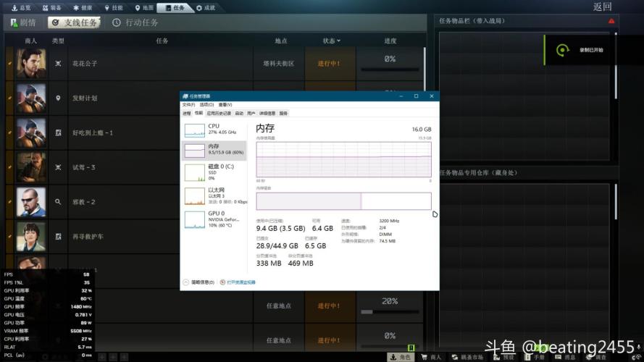The width and height of the screenshot is (644, 362).
Task: Open the 成就 achievements tab
Action: click(x=206, y=7)
